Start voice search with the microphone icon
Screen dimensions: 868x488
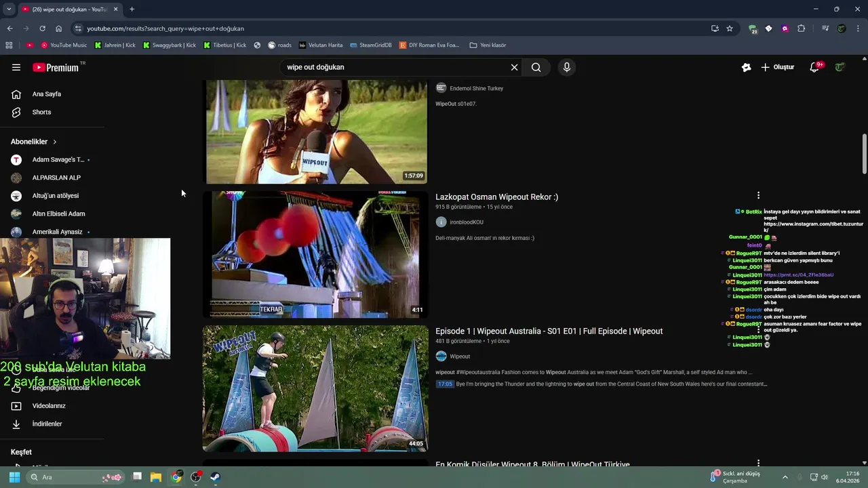click(x=567, y=67)
